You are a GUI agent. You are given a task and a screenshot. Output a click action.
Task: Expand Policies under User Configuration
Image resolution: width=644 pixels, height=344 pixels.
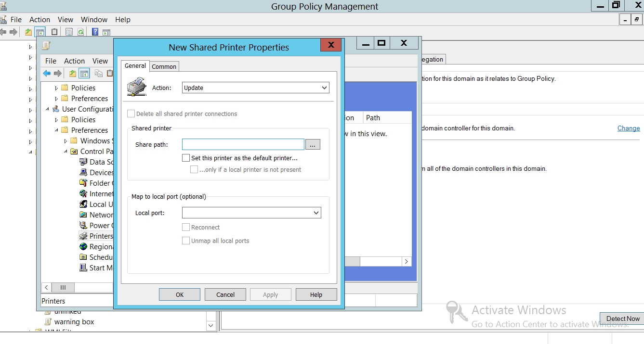coord(56,119)
